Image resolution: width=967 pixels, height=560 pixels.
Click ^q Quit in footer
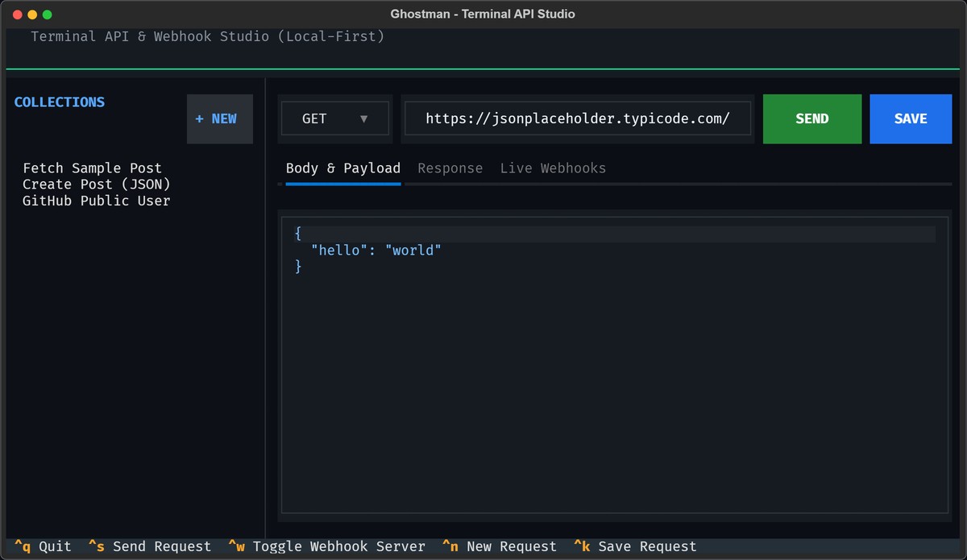pos(44,546)
